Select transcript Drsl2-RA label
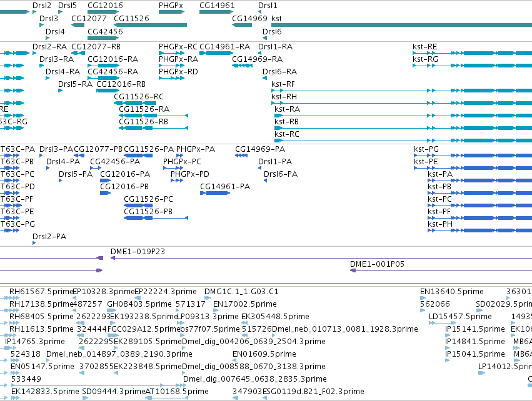The width and height of the screenshot is (532, 401). pos(49,46)
